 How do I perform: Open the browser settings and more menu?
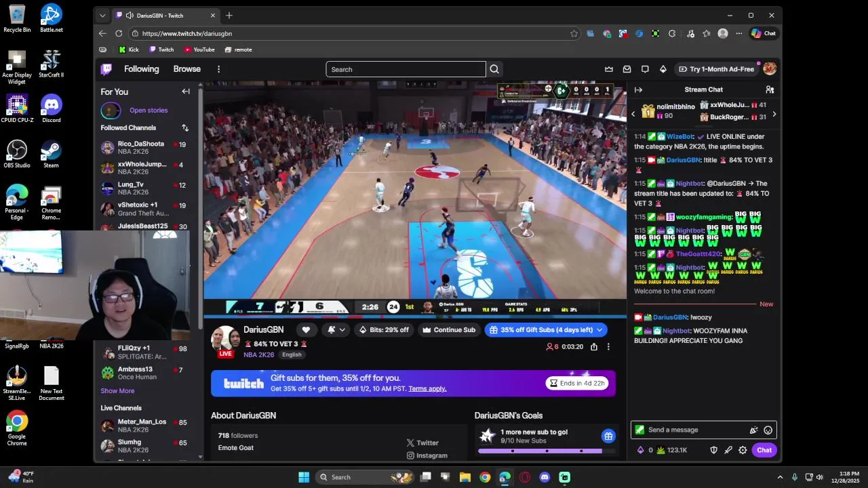click(x=738, y=33)
